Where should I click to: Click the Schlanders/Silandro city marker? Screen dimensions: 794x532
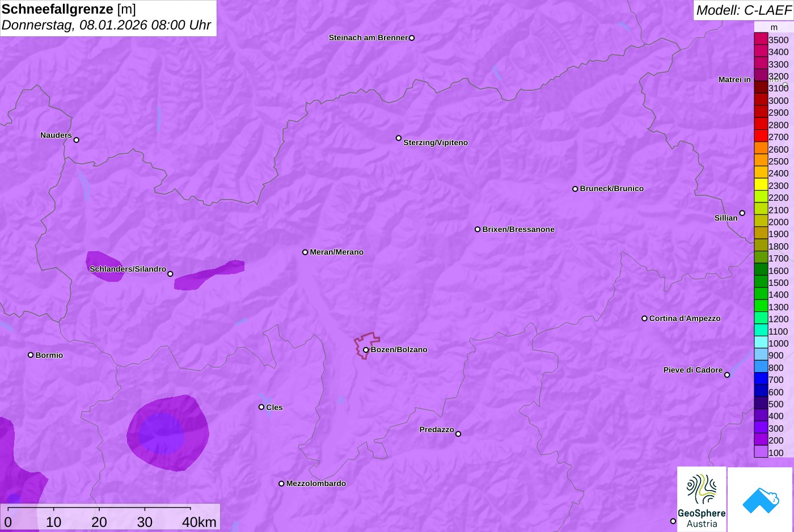tap(170, 274)
